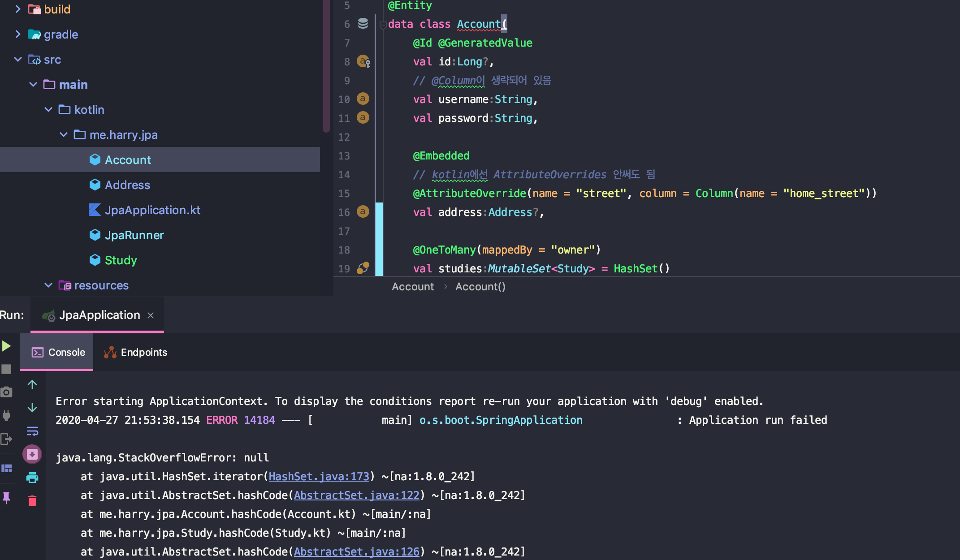Click the up-the-stack-trace arrow icon
The height and width of the screenshot is (560, 960).
point(32,384)
